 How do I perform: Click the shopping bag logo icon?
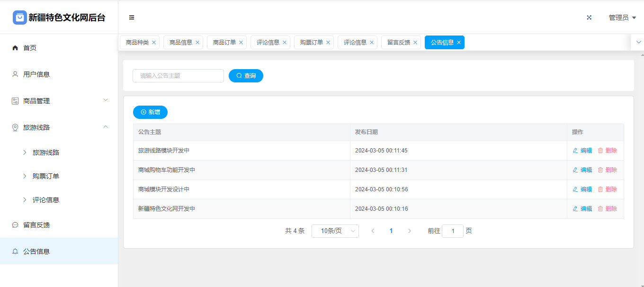19,18
